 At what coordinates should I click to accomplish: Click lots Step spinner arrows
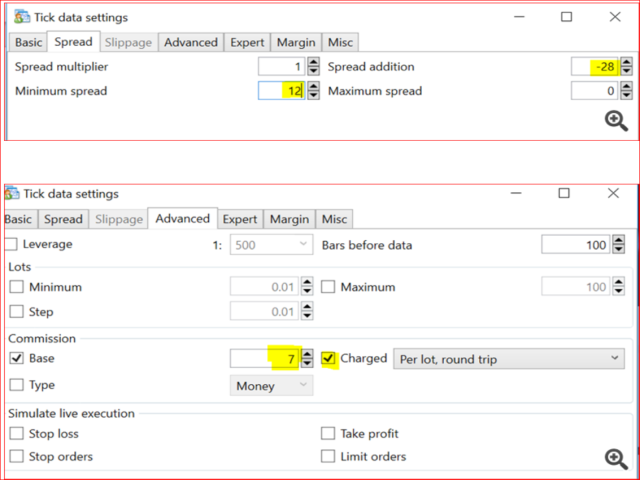pyautogui.click(x=307, y=312)
